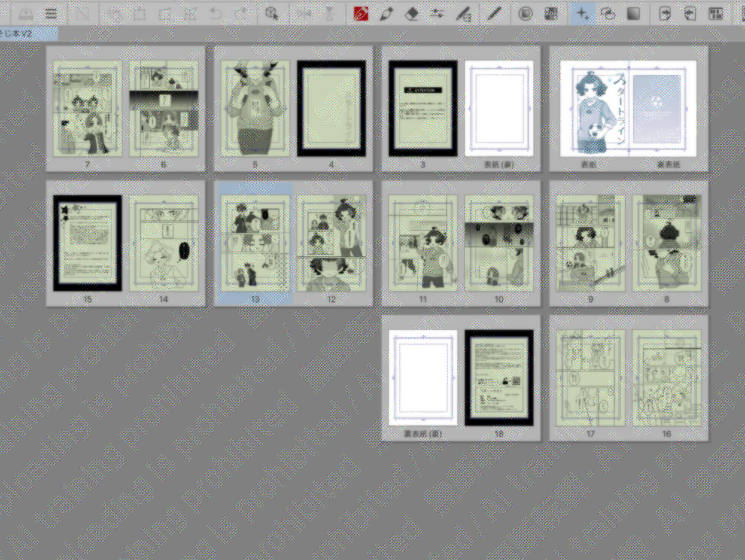This screenshot has height=560, width=745.
Task: Open the front cover 表紙 thumbnail
Action: (594, 109)
